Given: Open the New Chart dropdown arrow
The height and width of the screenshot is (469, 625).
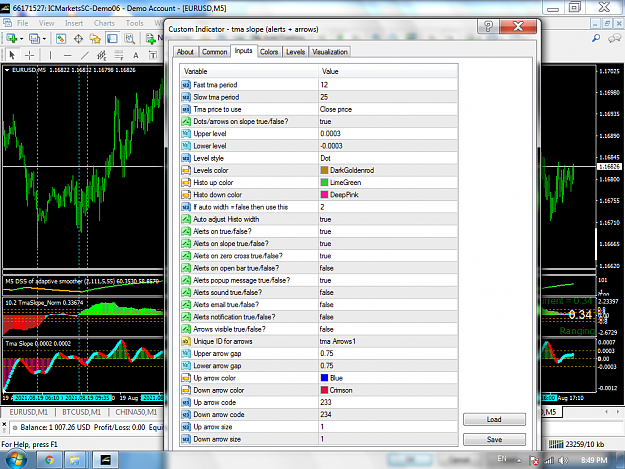Looking at the screenshot, I should (x=22, y=39).
